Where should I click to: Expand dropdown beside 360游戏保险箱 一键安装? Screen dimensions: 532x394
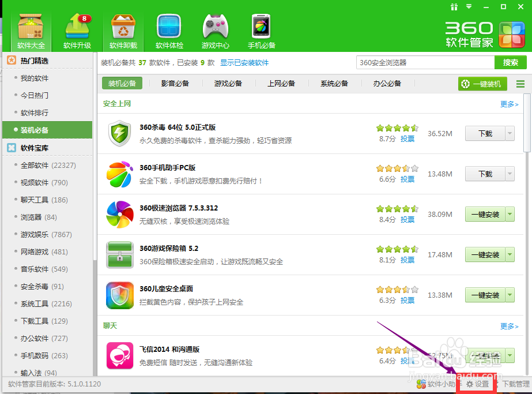[x=510, y=255]
